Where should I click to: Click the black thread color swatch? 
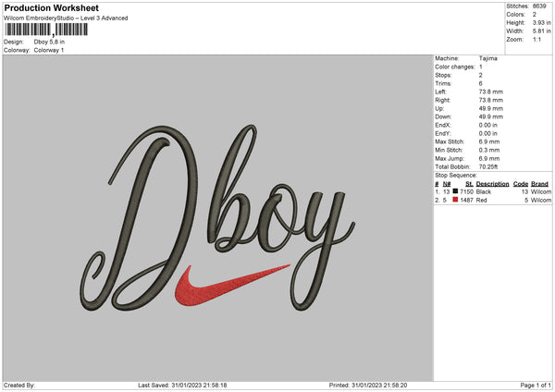[455, 191]
